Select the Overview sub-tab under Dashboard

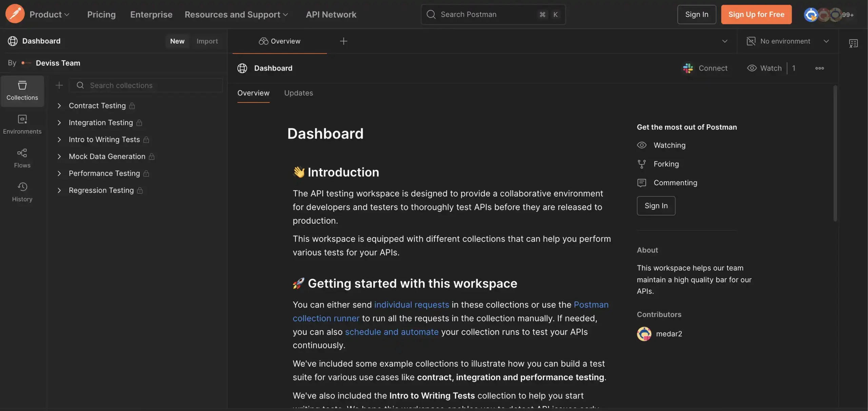click(x=253, y=93)
